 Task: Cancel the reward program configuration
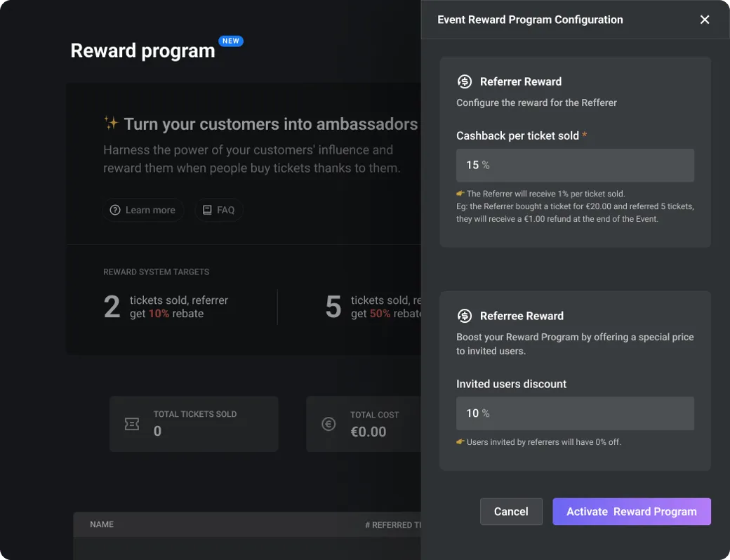click(511, 511)
